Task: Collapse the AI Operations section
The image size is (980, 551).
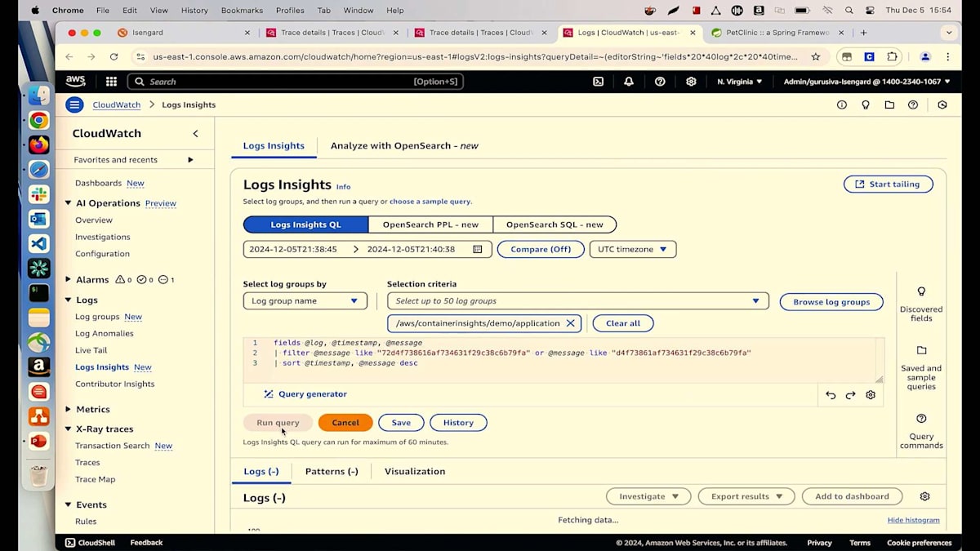Action: point(69,203)
